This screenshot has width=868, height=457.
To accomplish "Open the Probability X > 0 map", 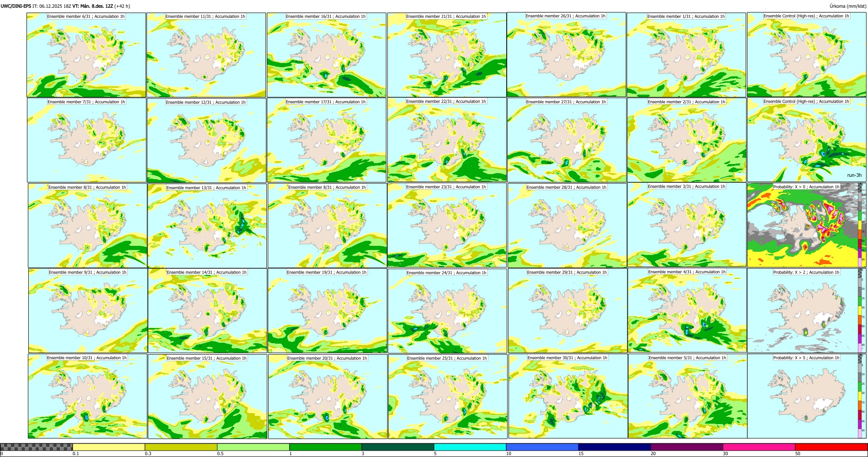I will [x=807, y=225].
